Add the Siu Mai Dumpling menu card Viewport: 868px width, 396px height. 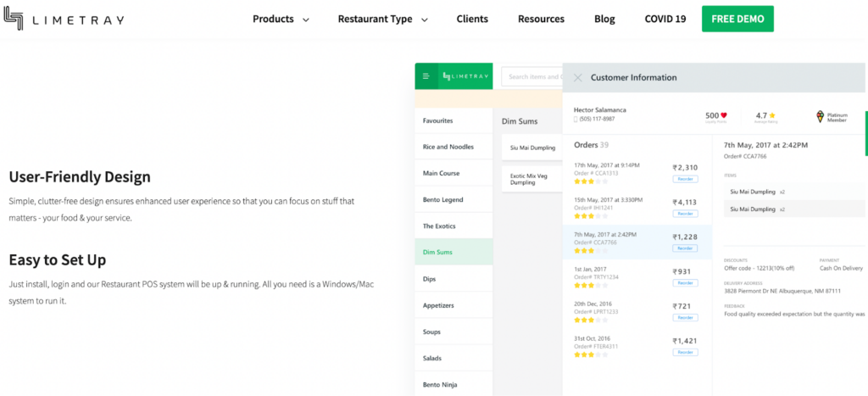point(532,148)
